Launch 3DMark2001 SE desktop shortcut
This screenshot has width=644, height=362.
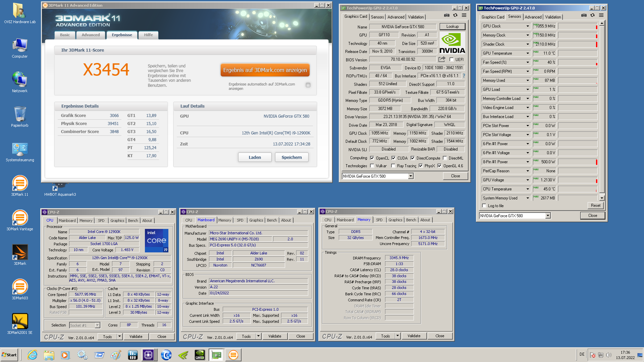tap(20, 324)
